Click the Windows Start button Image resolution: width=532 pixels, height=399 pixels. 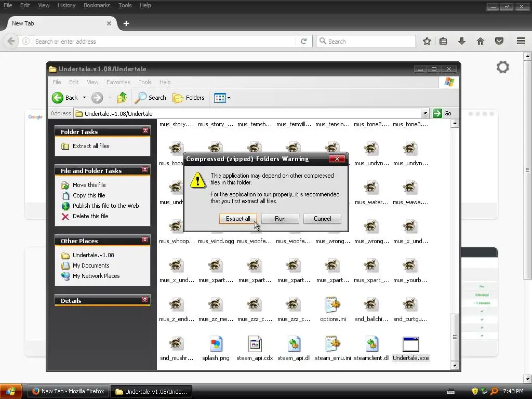(11, 392)
